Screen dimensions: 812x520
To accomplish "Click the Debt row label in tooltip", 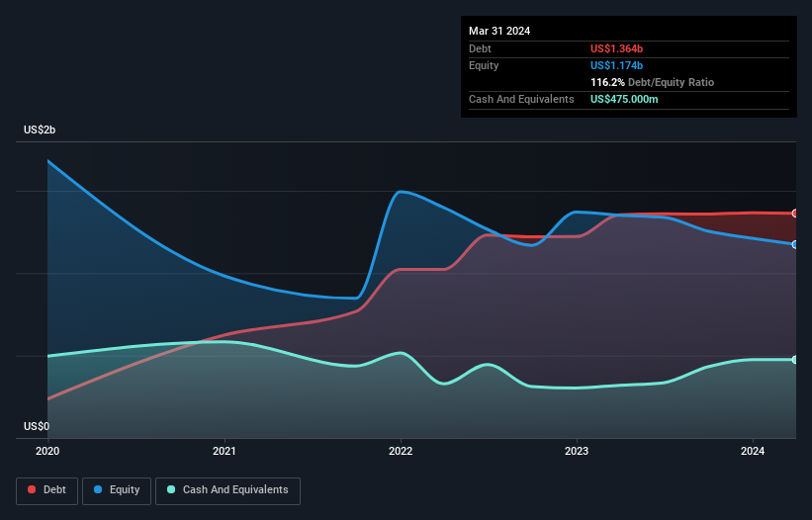I will (x=480, y=48).
